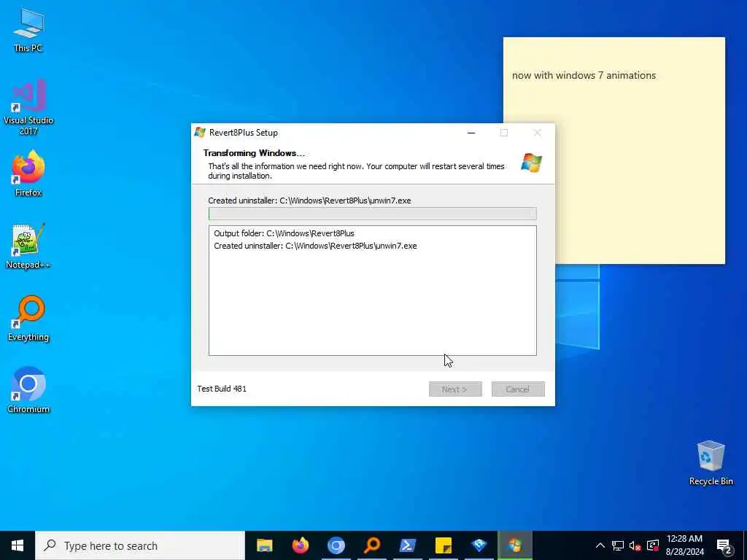Click the 'Test Build 481' label
The height and width of the screenshot is (560, 747).
click(x=222, y=389)
